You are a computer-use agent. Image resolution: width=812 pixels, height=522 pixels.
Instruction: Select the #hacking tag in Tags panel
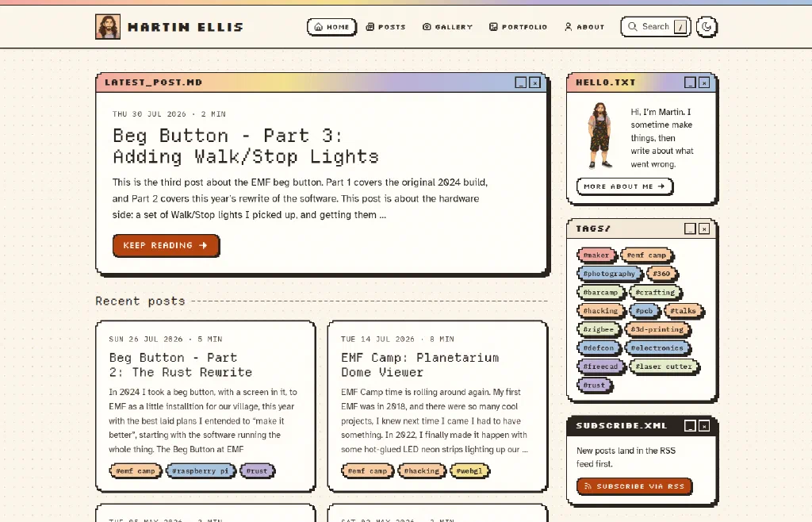point(601,311)
